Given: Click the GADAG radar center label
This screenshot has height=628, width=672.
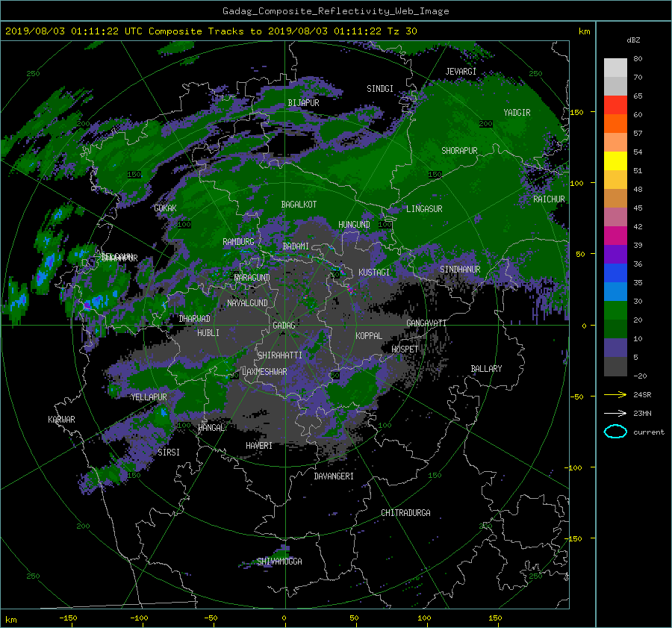Looking at the screenshot, I should [284, 326].
